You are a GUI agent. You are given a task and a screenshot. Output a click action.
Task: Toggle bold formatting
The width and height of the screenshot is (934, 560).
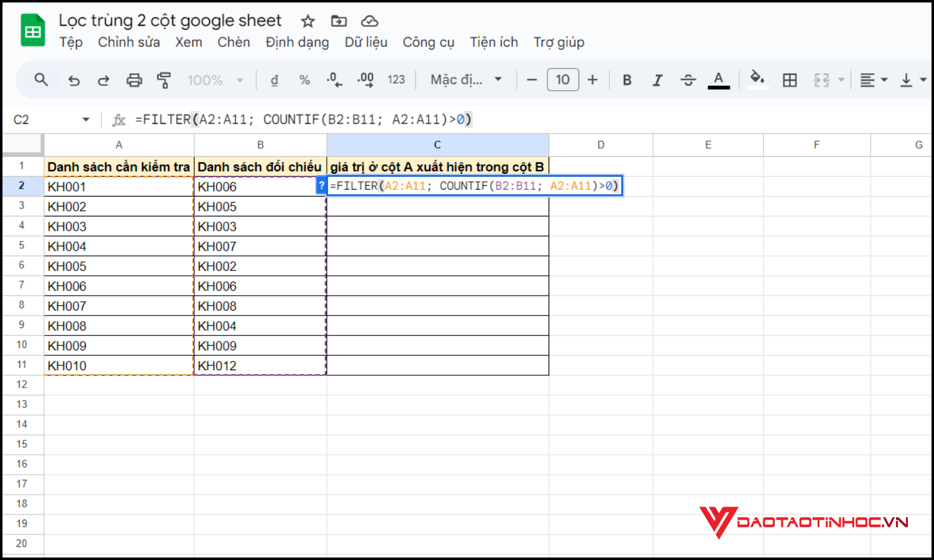point(626,80)
